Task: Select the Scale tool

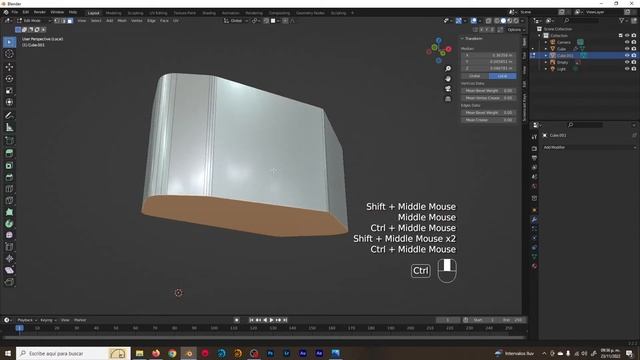Action: point(9,90)
